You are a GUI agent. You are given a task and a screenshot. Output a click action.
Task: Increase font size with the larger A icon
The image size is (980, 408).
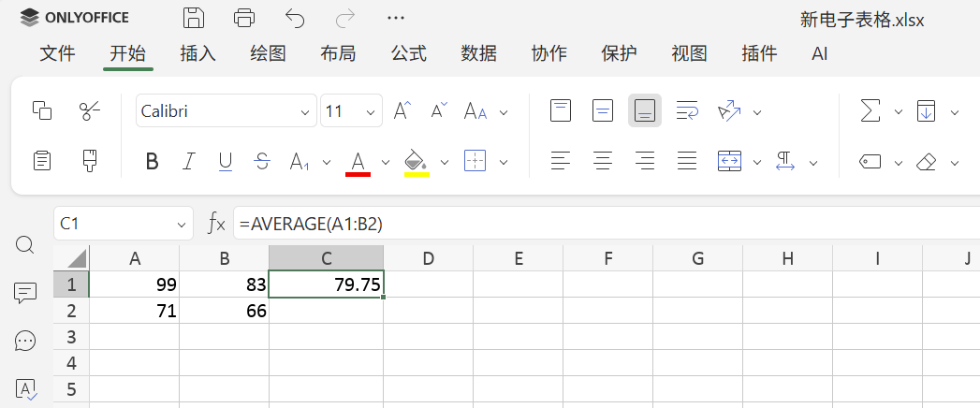[402, 110]
